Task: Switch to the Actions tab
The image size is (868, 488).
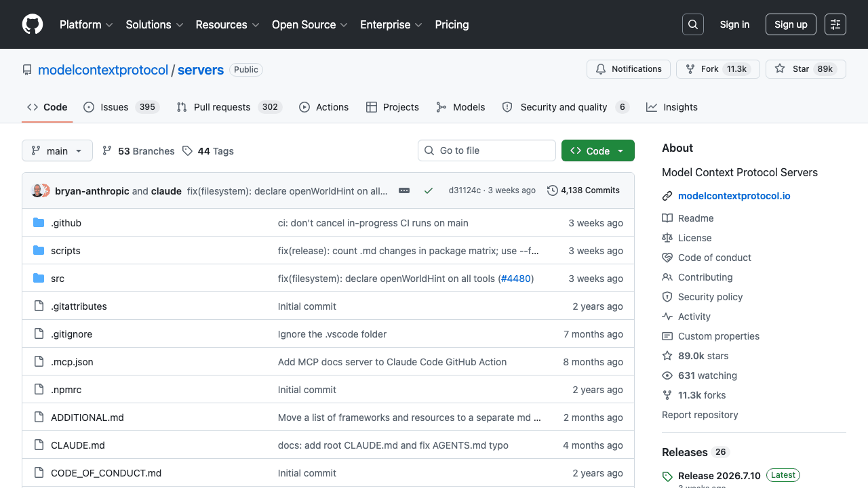Action: click(x=323, y=107)
